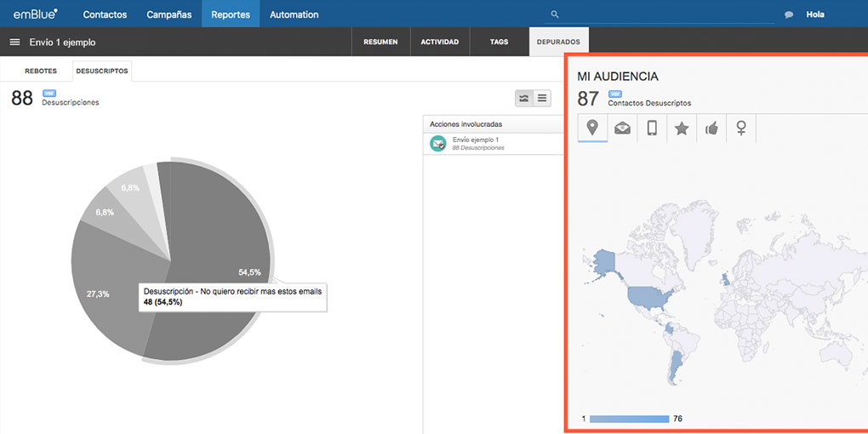Select the mobile device audience icon
868x434 pixels.
(652, 128)
